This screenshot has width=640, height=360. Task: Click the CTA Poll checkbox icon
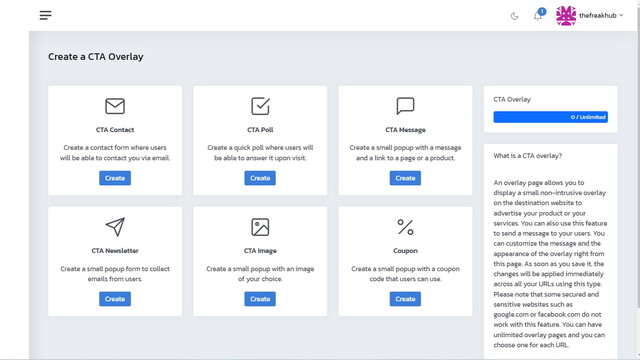coord(260,106)
